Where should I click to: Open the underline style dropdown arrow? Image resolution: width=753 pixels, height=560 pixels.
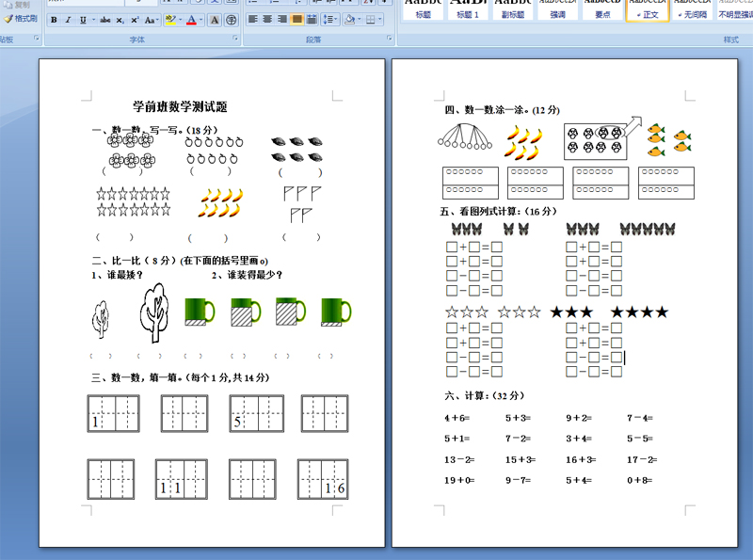pos(93,20)
